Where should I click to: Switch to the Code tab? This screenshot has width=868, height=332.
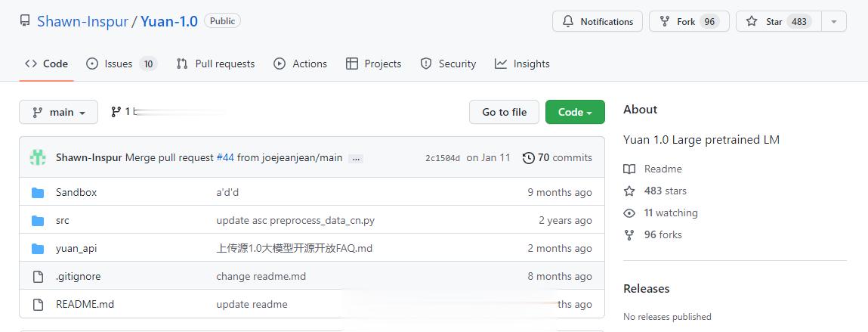pyautogui.click(x=47, y=64)
